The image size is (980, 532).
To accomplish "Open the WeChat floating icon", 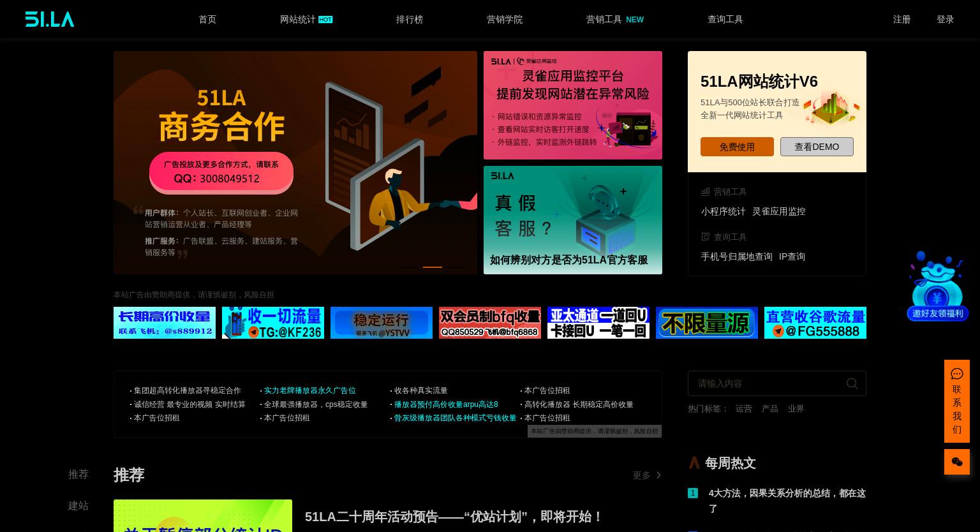I will 956,462.
